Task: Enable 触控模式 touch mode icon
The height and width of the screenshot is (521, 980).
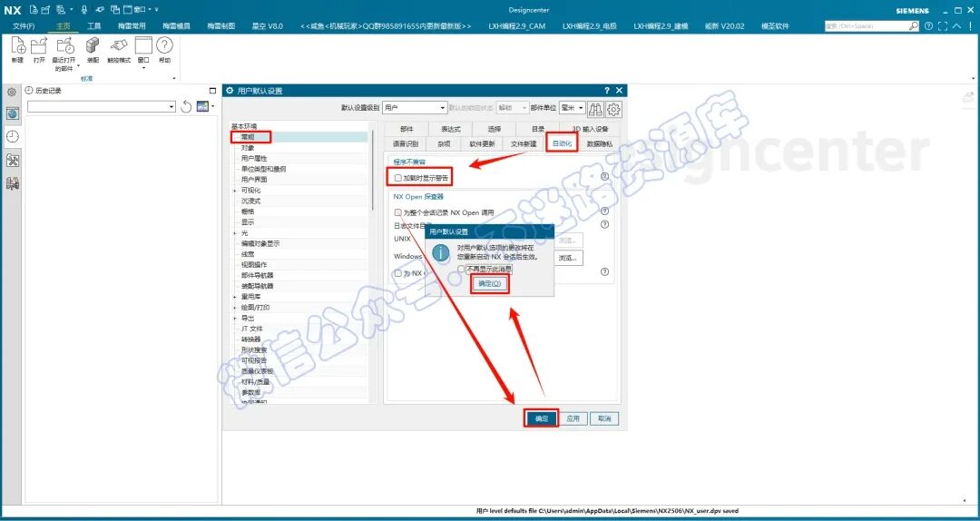Action: 119,45
